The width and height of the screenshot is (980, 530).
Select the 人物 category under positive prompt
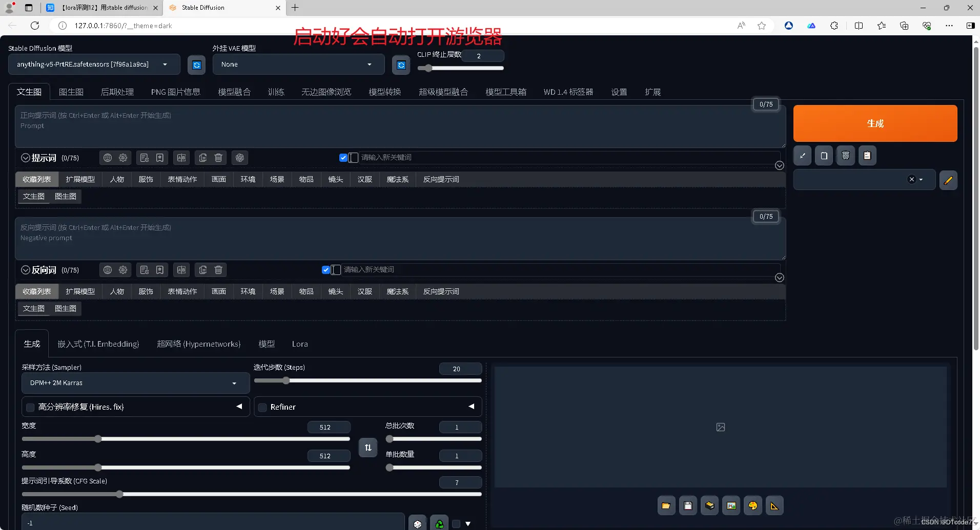(117, 179)
